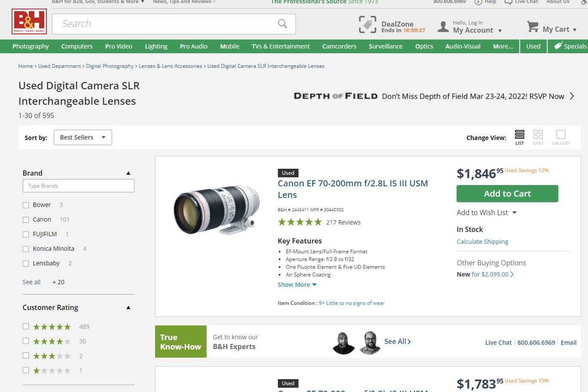Click the Specials tag icon
This screenshot has width=588, height=392.
click(558, 46)
